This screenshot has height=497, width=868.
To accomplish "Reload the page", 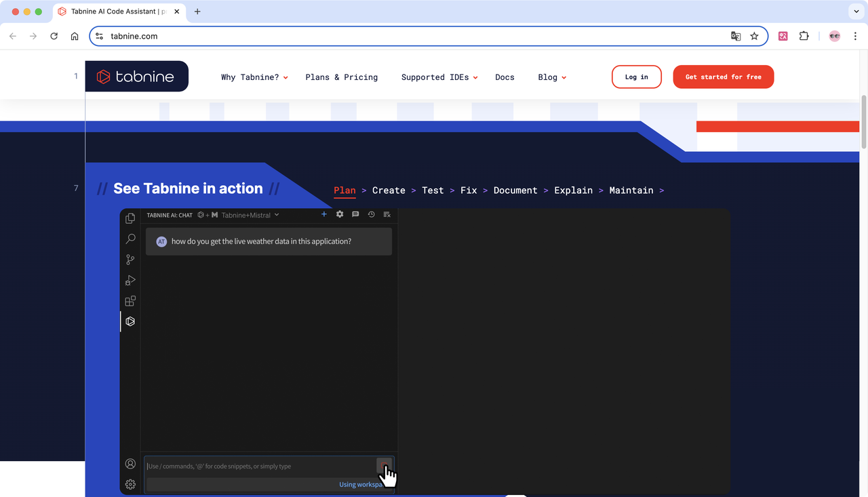I will (54, 36).
